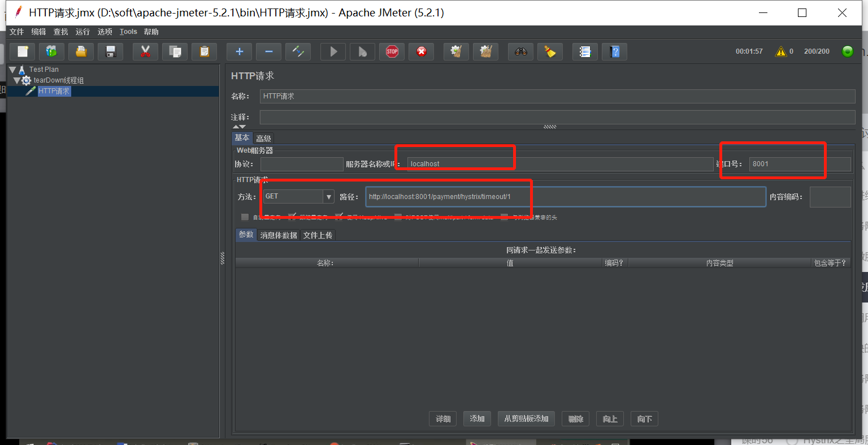
Task: Click the Toggle enable/disable toolbar icon
Action: [x=298, y=51]
